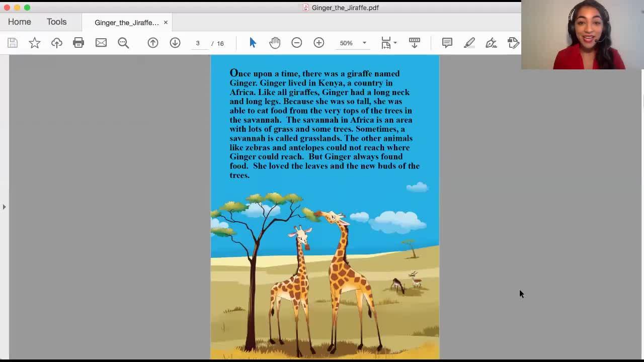Go to previous page with up arrow
Screen dimensions: 644x362
click(153, 43)
